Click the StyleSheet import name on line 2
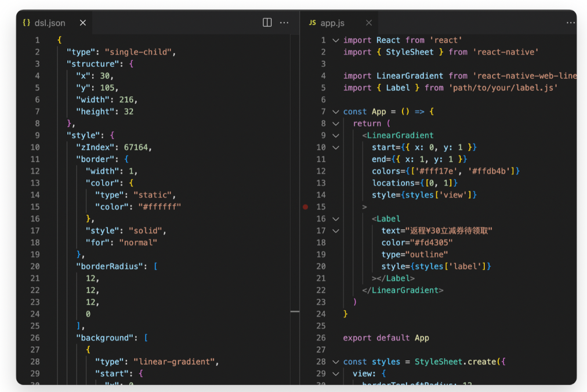The height and width of the screenshot is (392, 587). coord(410,52)
